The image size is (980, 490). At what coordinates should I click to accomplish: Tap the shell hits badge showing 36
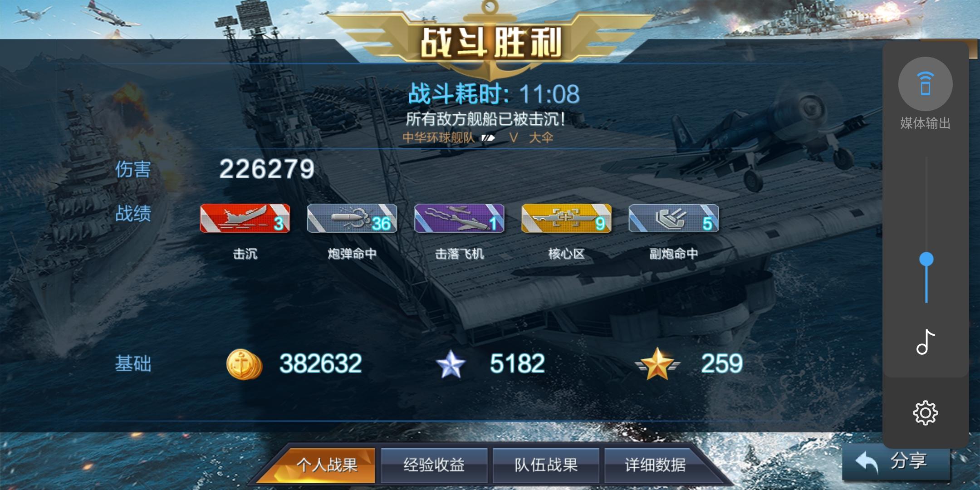[x=352, y=218]
